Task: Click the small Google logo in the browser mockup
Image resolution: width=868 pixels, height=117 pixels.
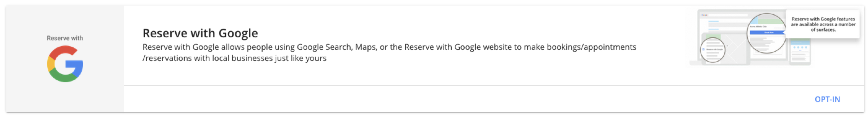Action: (704, 15)
